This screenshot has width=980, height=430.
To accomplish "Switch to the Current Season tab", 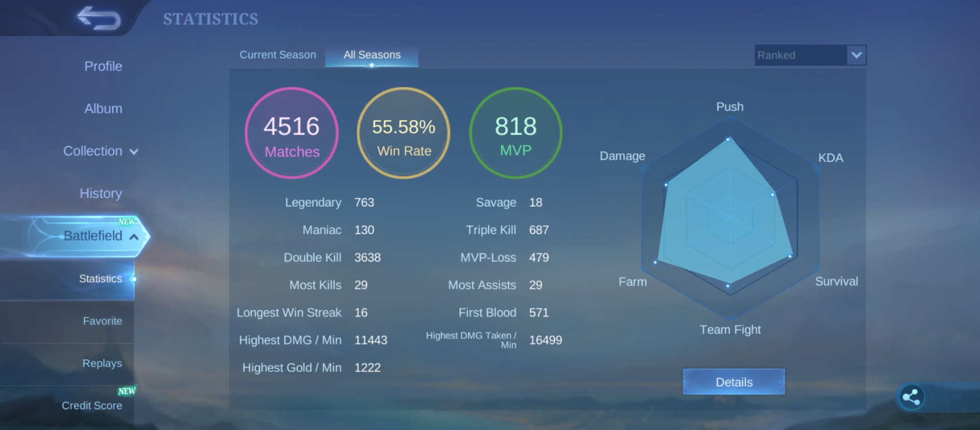I will click(x=278, y=55).
